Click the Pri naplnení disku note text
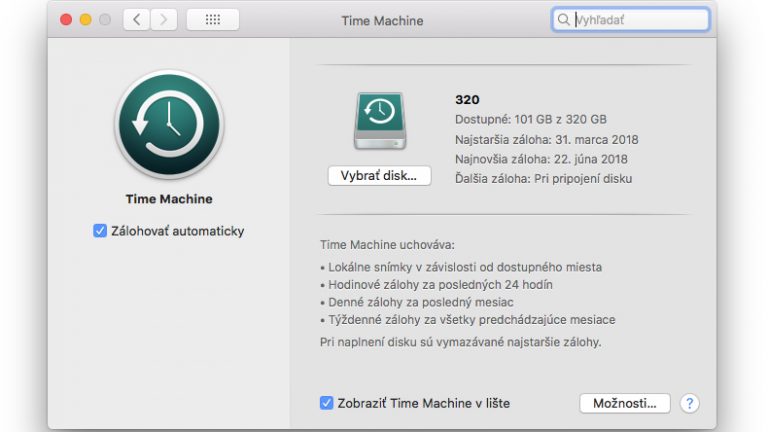768x432 pixels. pyautogui.click(x=460, y=342)
